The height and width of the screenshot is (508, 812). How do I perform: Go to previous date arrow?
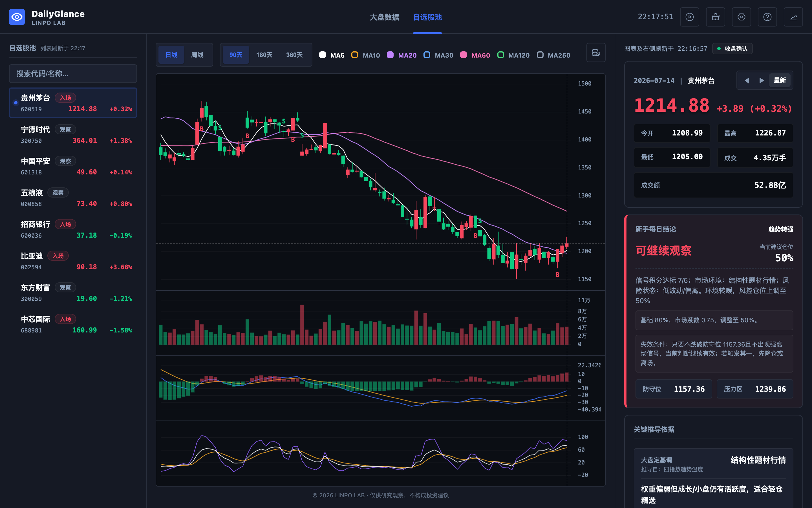[x=747, y=80]
